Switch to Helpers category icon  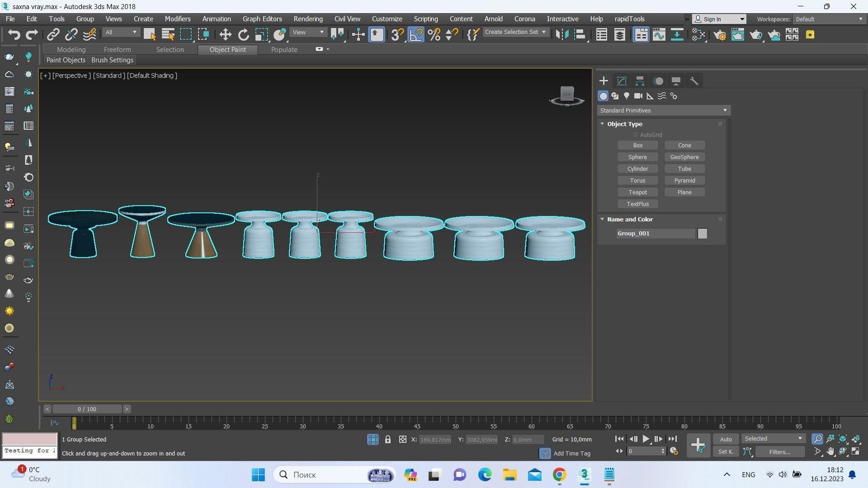[x=650, y=96]
